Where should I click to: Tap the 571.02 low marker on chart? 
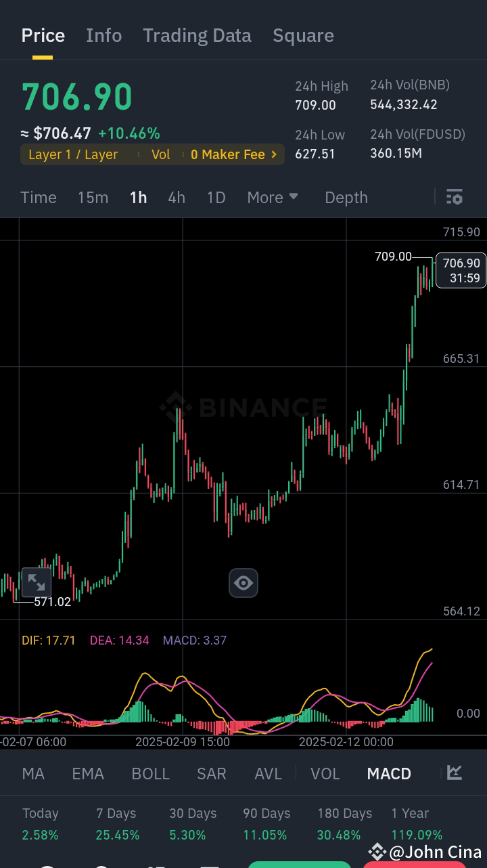click(52, 601)
